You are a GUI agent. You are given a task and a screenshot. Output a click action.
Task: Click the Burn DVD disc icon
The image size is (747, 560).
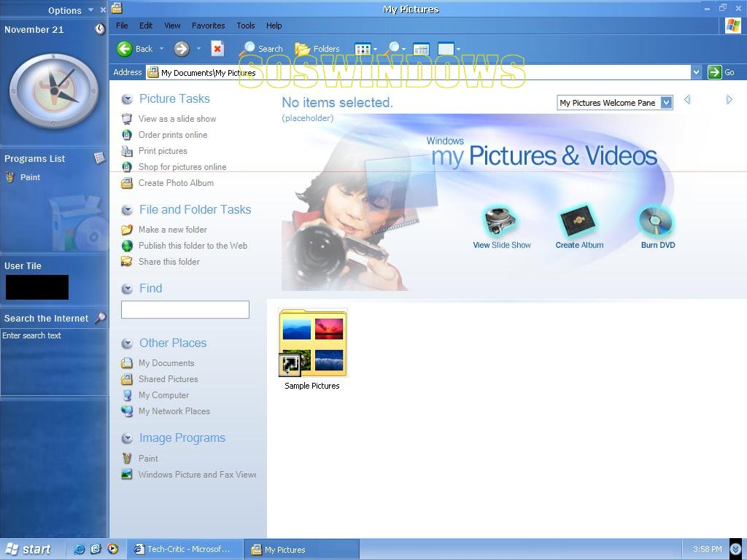tap(657, 221)
